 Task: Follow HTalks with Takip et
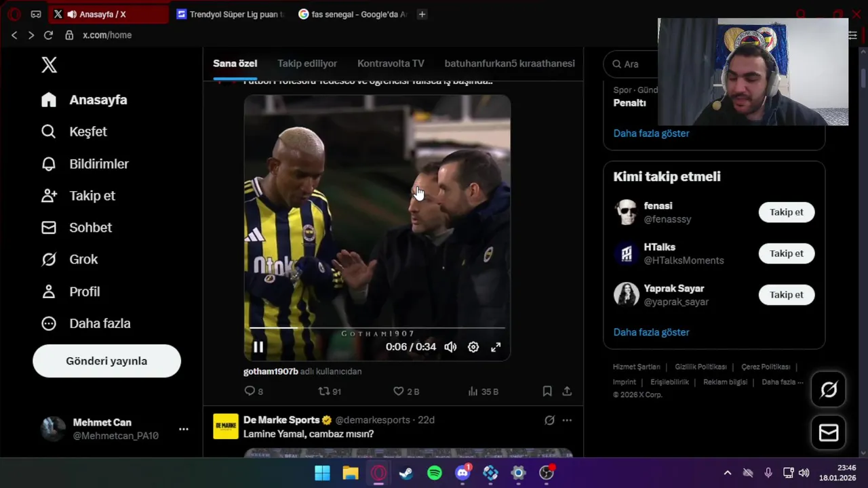point(786,253)
